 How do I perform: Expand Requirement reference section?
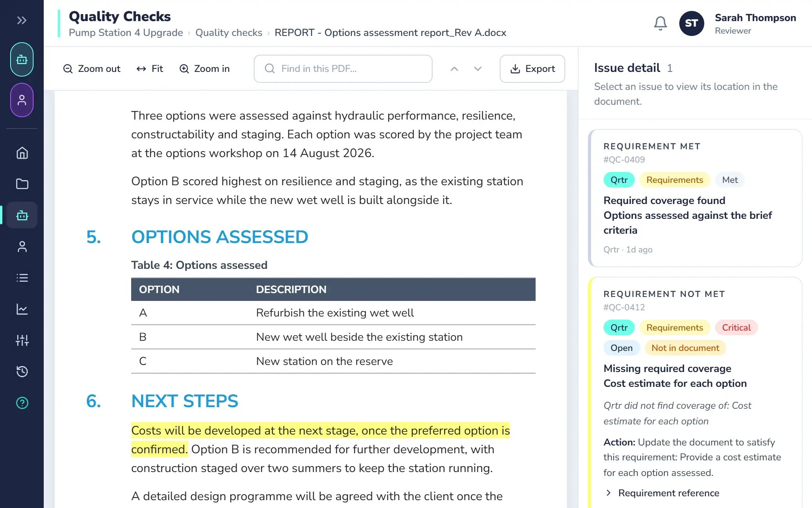[x=662, y=493]
